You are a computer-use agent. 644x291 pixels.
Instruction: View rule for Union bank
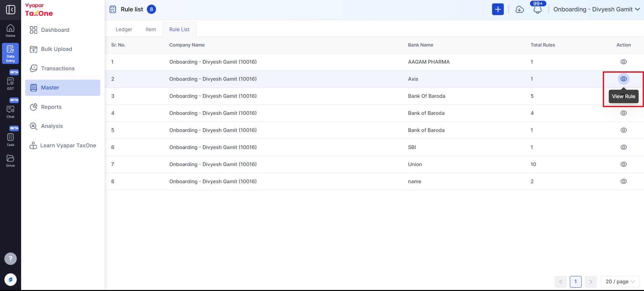(624, 164)
